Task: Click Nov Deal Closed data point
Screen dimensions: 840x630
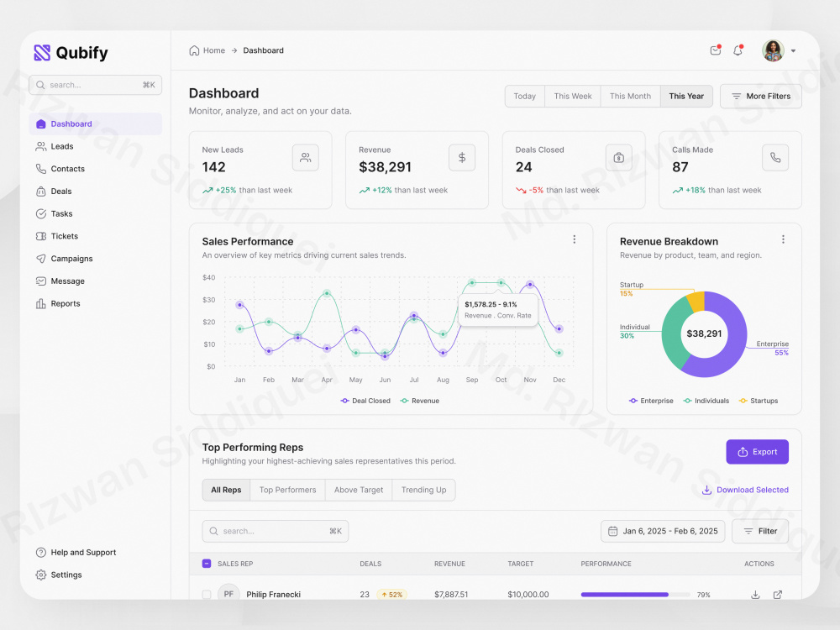Action: (530, 285)
